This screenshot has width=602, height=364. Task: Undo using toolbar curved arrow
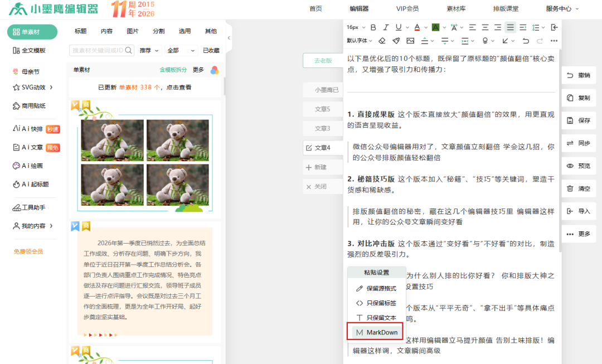click(x=526, y=41)
